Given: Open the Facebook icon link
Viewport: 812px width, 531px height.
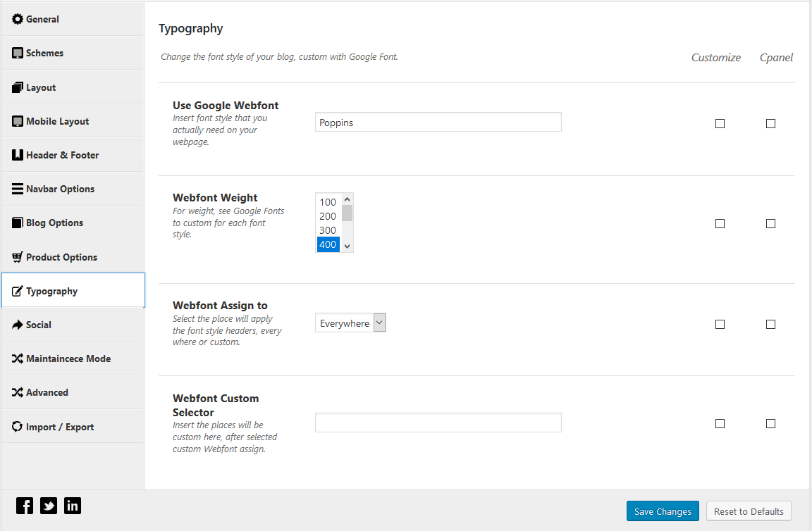Looking at the screenshot, I should pyautogui.click(x=25, y=506).
